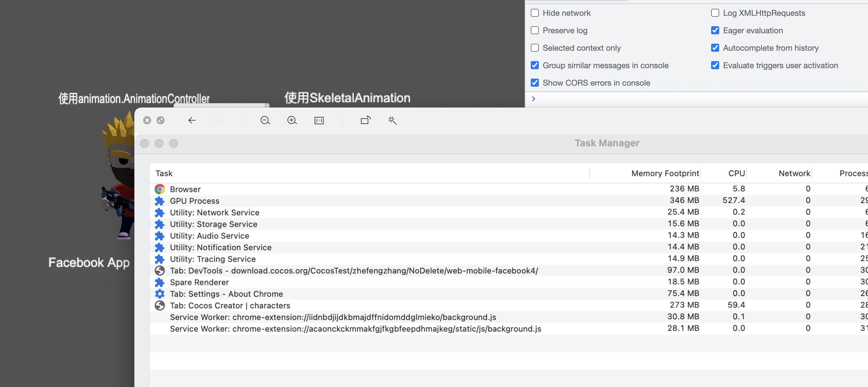Click the zoom out magnifier icon
The image size is (868, 387).
point(265,120)
